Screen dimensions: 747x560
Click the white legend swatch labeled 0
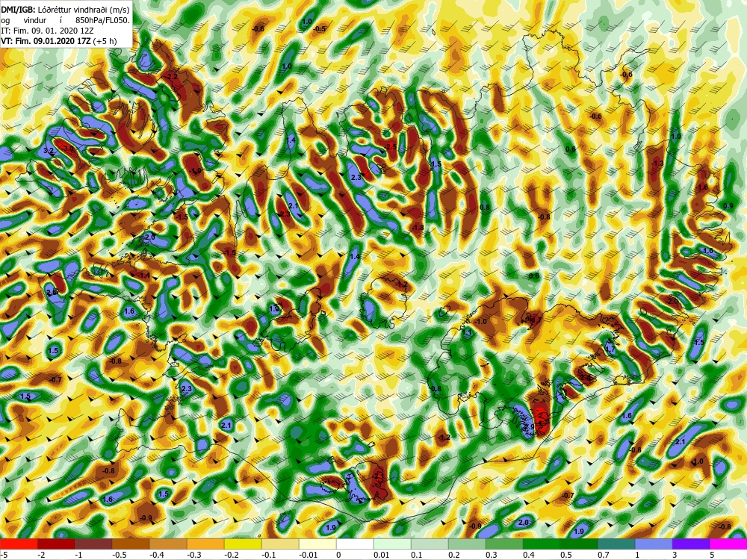pyautogui.click(x=355, y=544)
